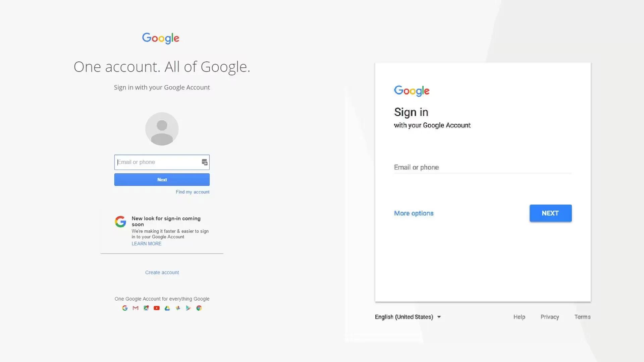This screenshot has width=644, height=362.
Task: Click the Privacy link on right panel
Action: click(550, 317)
